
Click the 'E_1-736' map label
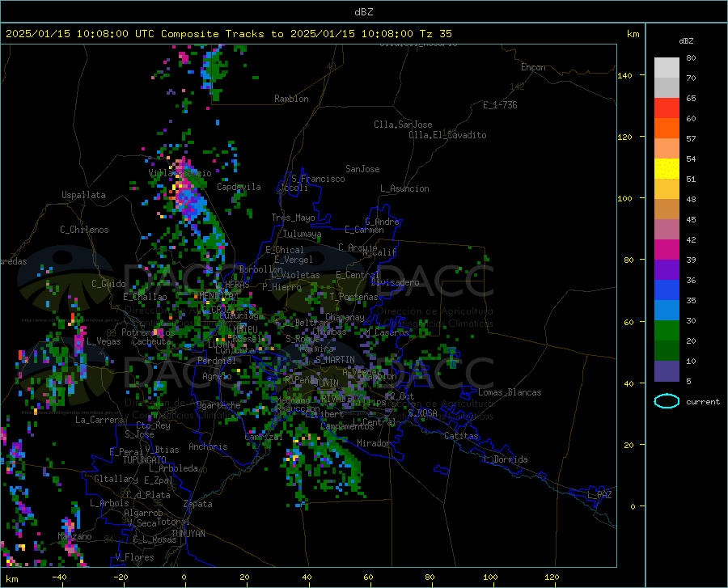[x=500, y=105]
